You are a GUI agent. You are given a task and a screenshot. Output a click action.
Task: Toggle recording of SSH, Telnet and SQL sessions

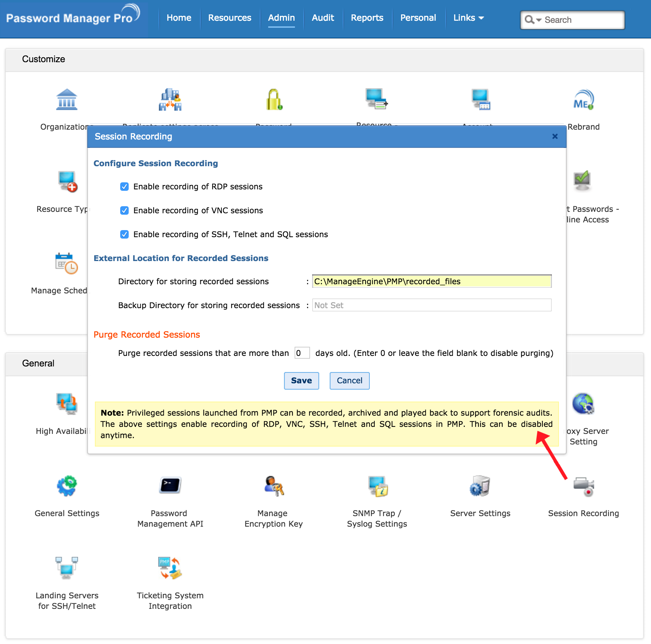pos(124,234)
